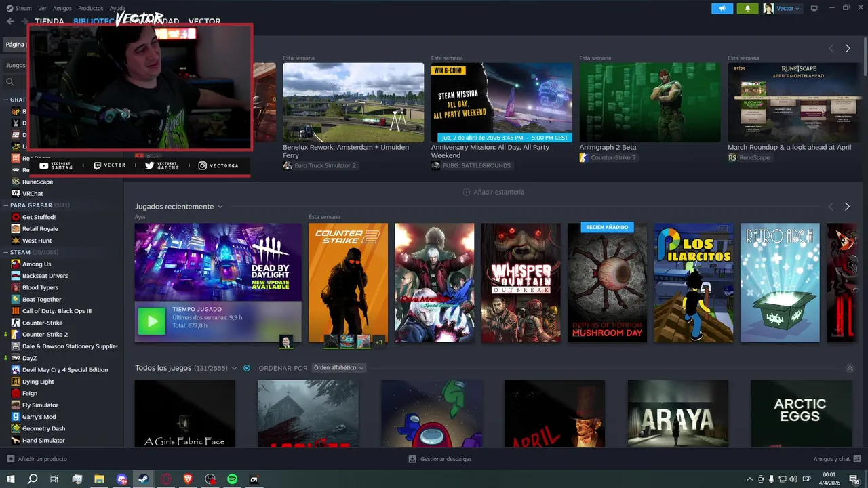Screen dimensions: 868x488
Task: Click the blue megaphone announcements icon
Action: tap(722, 8)
